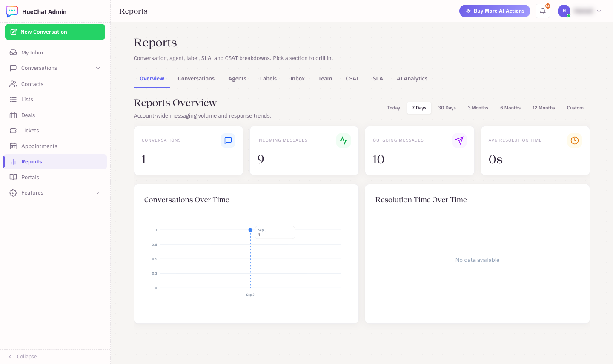Click the user avatar with letter H

pyautogui.click(x=564, y=11)
